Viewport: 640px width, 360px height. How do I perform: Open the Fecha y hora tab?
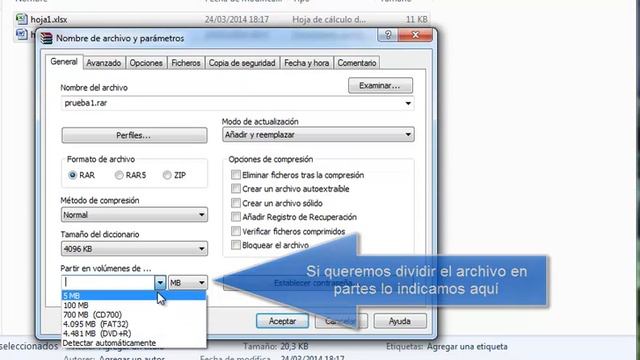point(307,63)
